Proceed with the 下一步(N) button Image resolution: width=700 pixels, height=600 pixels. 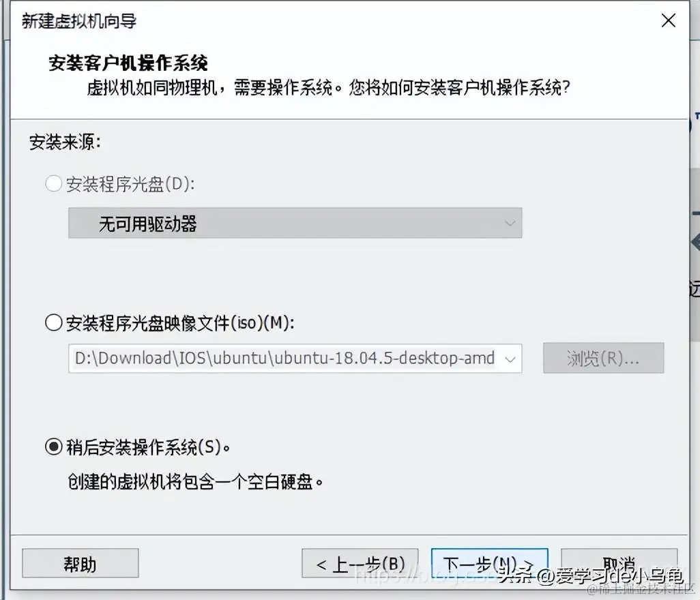point(489,563)
